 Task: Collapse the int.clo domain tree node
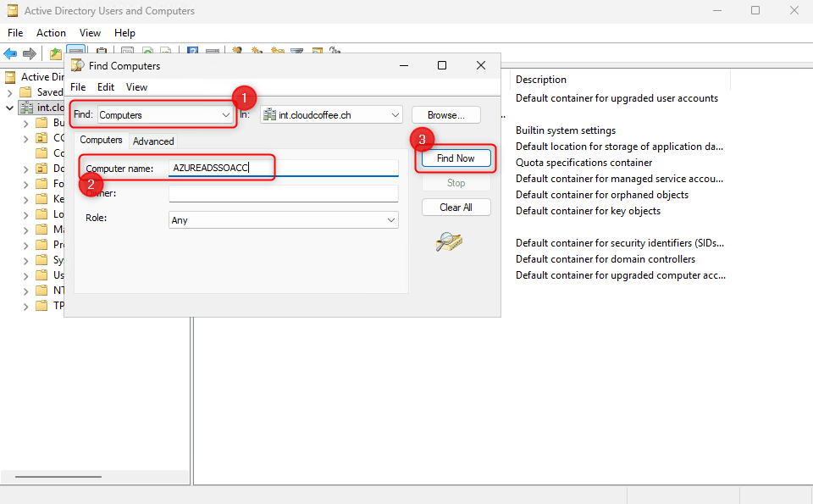10,108
